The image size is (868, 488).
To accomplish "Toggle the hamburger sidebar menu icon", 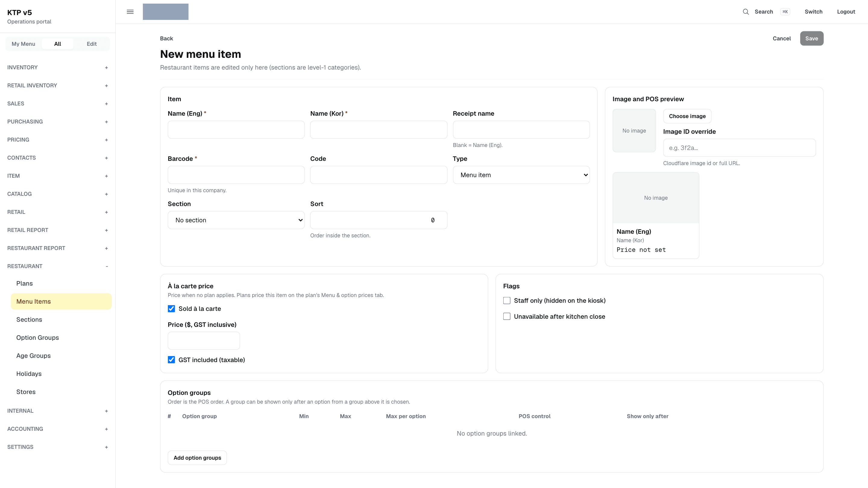I will pos(130,12).
